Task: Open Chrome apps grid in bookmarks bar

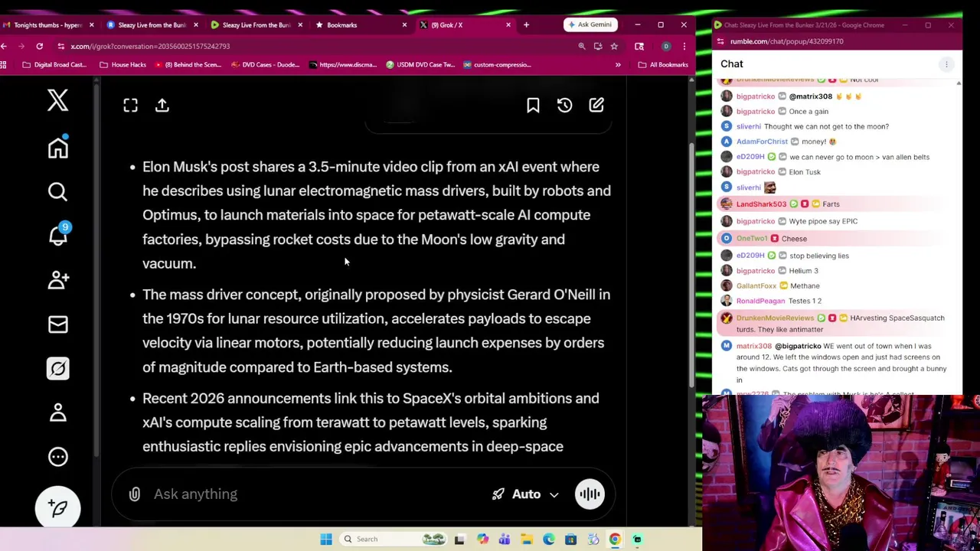Action: [4, 64]
